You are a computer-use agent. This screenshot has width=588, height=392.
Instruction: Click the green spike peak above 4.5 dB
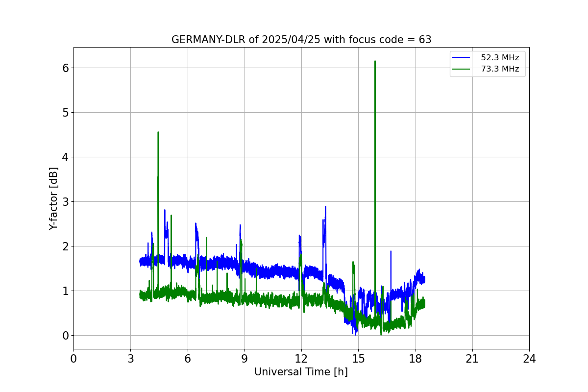point(158,132)
